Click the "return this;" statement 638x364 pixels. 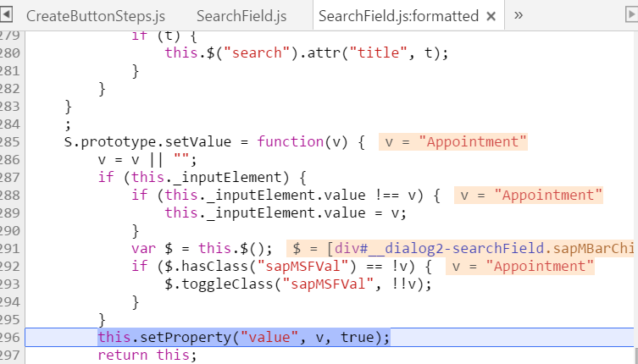tap(147, 356)
